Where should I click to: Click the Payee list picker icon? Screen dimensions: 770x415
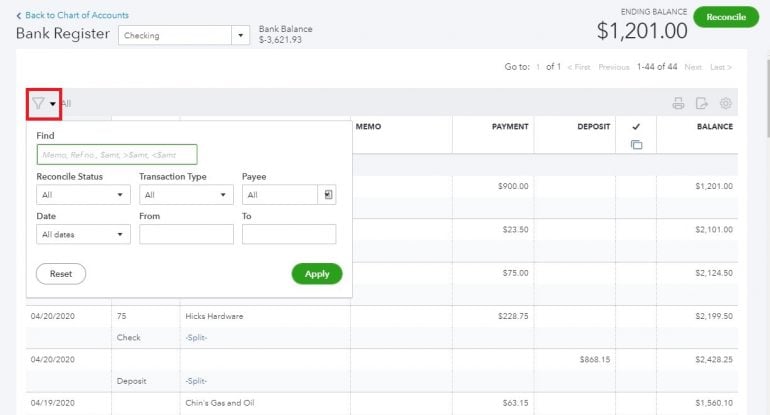tap(327, 195)
